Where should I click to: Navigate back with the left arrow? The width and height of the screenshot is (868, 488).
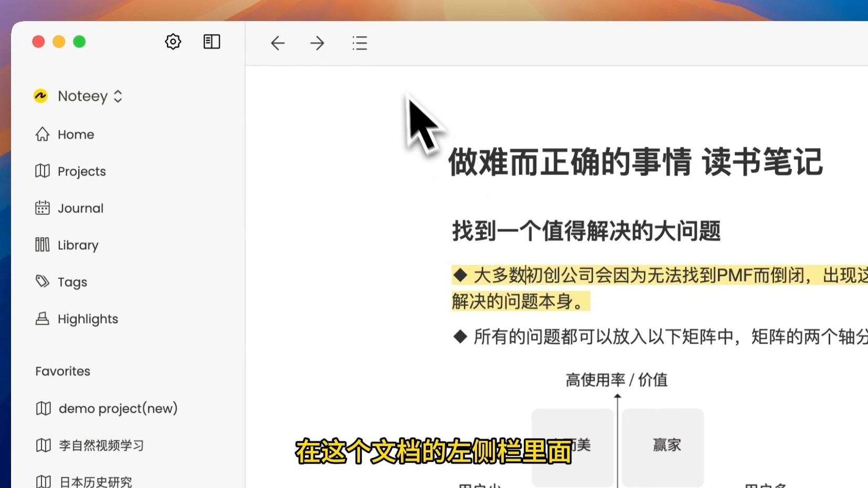click(x=278, y=43)
